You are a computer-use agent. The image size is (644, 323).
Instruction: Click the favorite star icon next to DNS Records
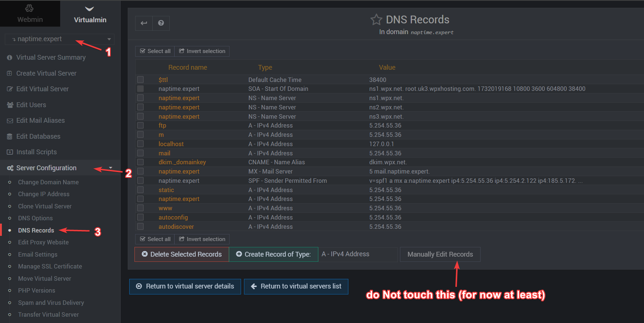(376, 19)
